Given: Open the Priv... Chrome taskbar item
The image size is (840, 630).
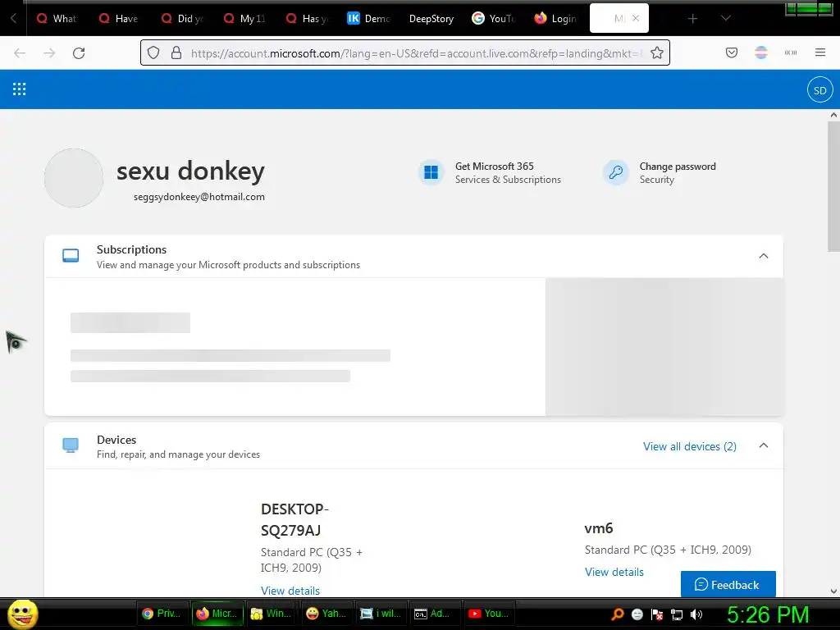Looking at the screenshot, I should tap(162, 614).
